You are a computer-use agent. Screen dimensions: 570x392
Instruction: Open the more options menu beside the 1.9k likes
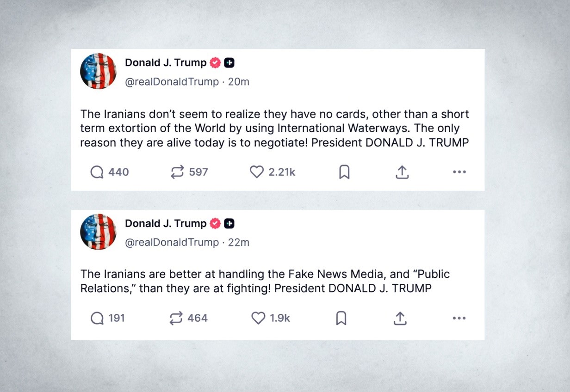tap(459, 318)
